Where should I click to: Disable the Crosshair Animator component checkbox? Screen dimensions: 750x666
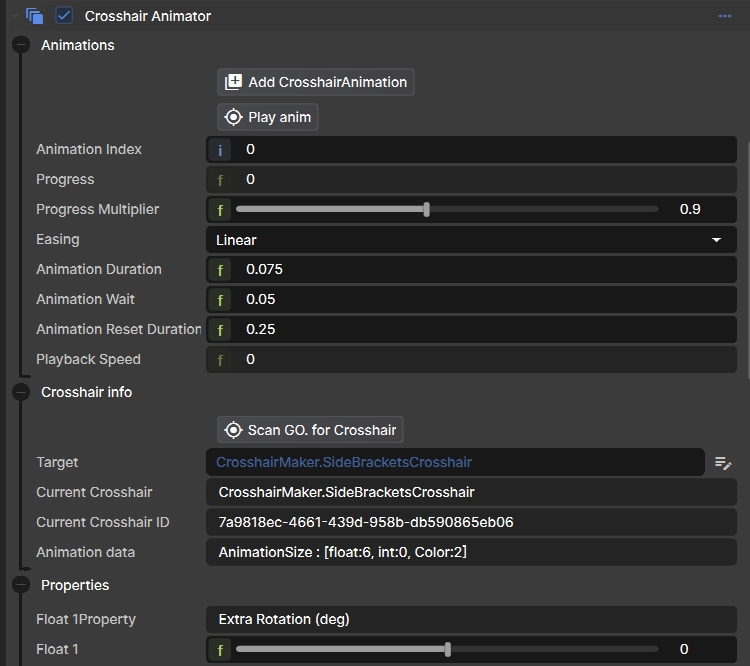point(64,16)
